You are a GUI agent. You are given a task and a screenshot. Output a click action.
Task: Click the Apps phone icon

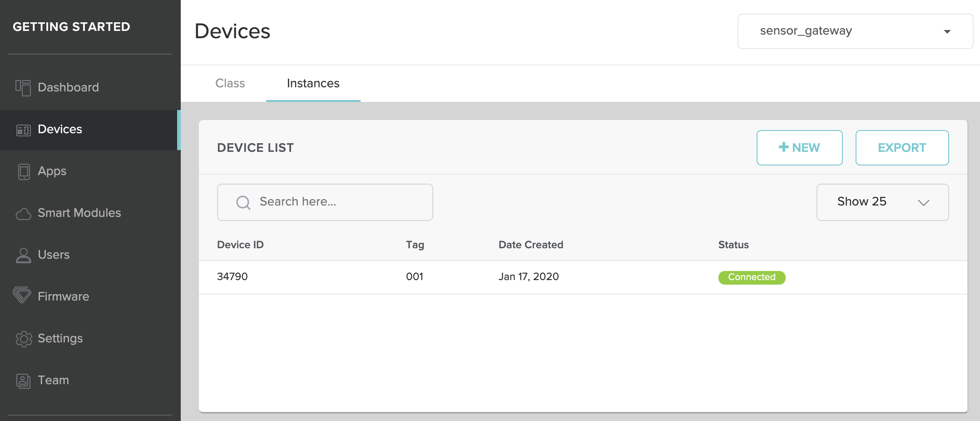click(x=24, y=172)
